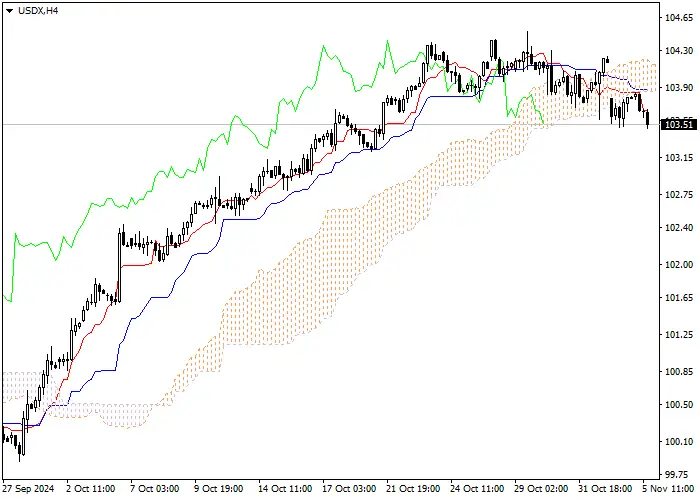The height and width of the screenshot is (500, 700).
Task: Click the 103.15 price axis label
Action: 679,158
